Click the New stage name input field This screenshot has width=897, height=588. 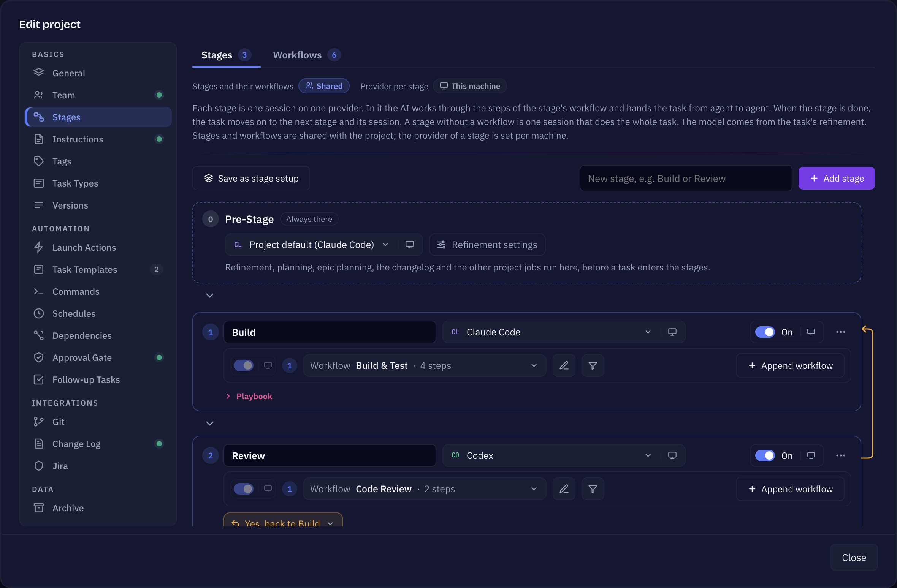(x=686, y=178)
